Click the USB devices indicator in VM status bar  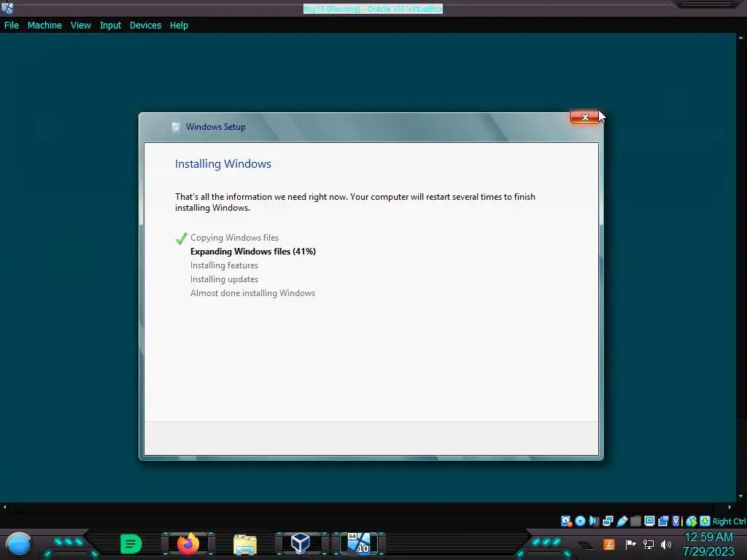pos(622,521)
